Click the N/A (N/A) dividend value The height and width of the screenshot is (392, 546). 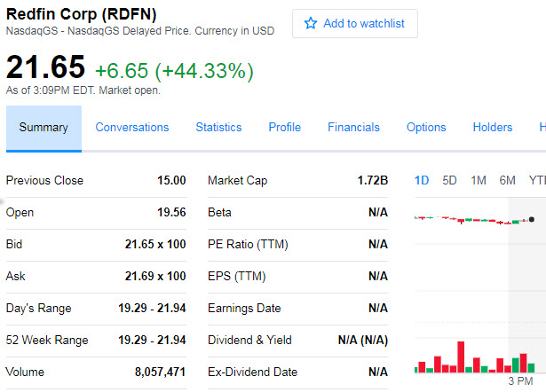[363, 341]
